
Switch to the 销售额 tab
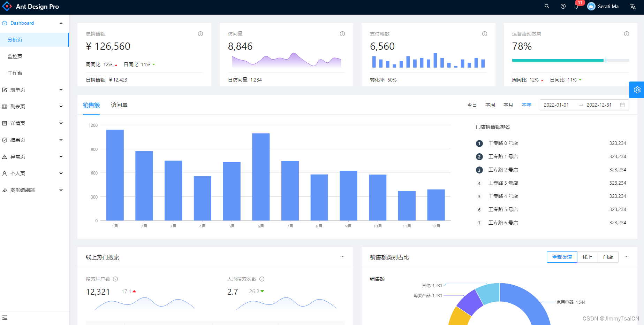click(91, 105)
